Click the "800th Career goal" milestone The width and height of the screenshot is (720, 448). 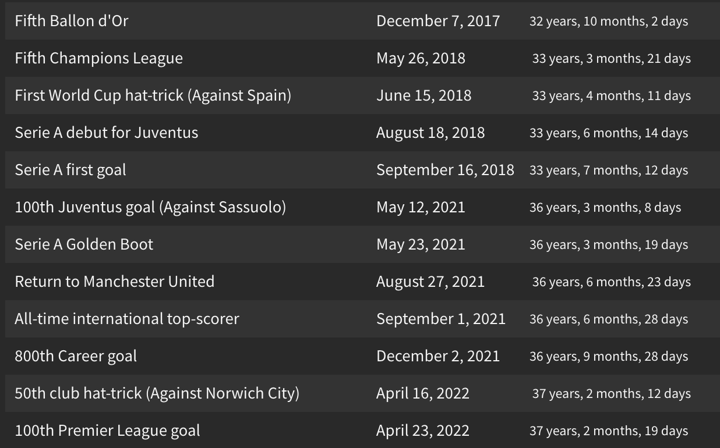pos(76,356)
